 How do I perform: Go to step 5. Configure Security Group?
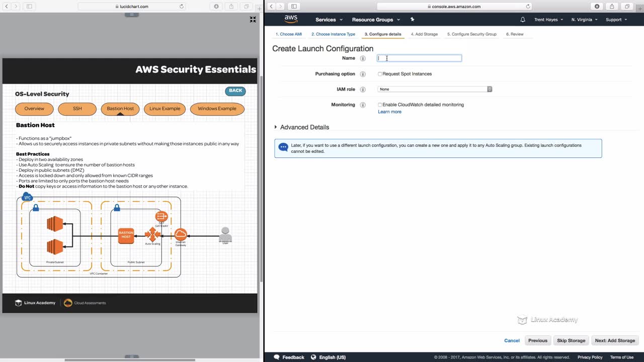click(472, 34)
